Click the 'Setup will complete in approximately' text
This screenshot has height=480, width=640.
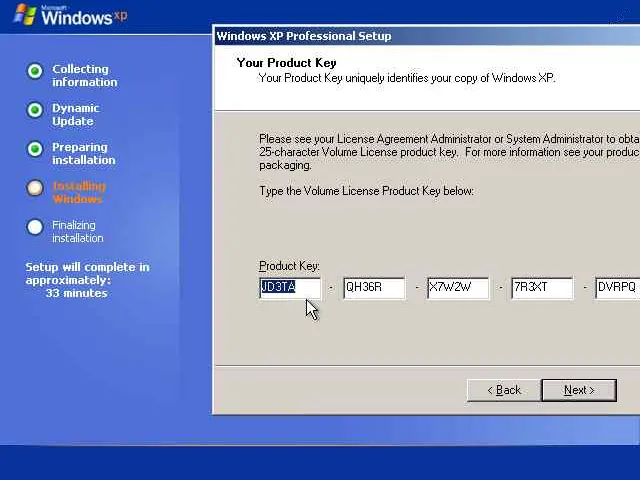87,273
